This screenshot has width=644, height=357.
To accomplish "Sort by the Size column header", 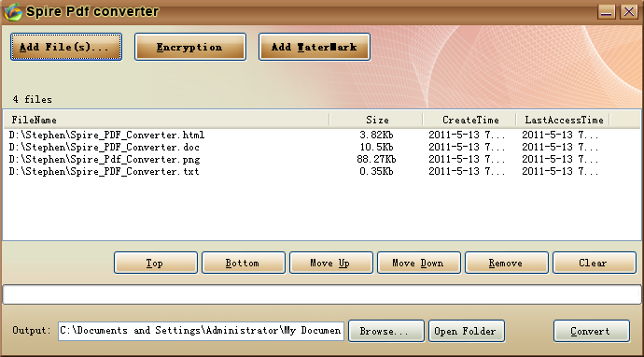I will [376, 120].
